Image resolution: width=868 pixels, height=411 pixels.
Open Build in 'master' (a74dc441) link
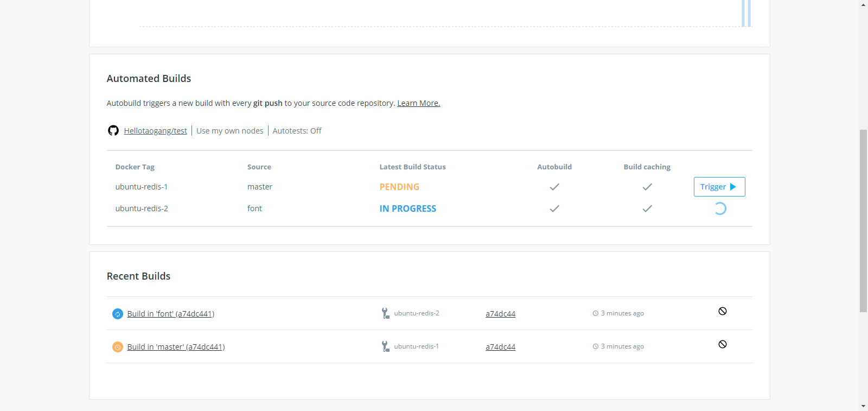tap(176, 347)
